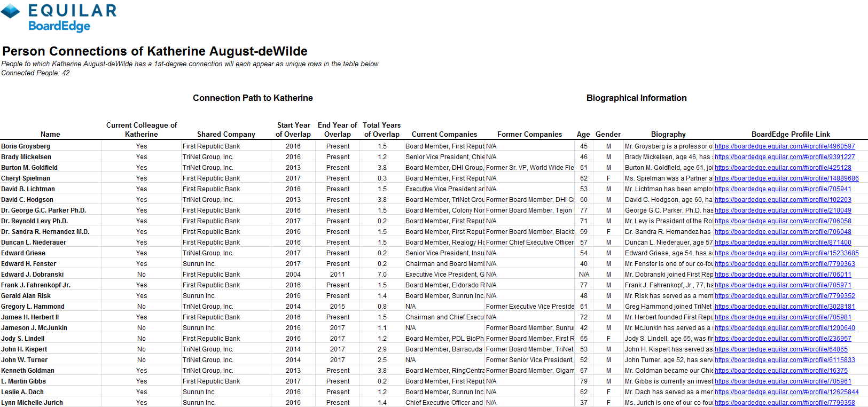868x407 pixels.
Task: Open Boris Groysberg's BoardEdge profile link
Action: [785, 146]
